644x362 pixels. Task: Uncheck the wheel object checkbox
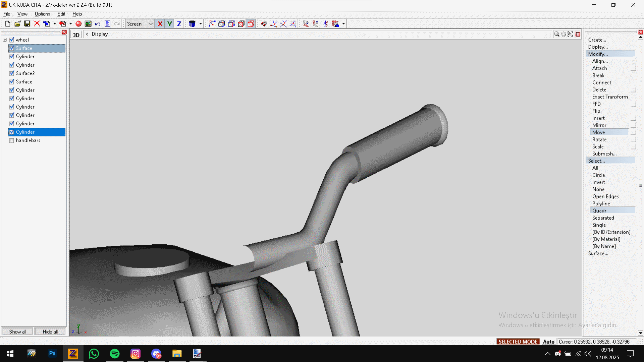12,40
